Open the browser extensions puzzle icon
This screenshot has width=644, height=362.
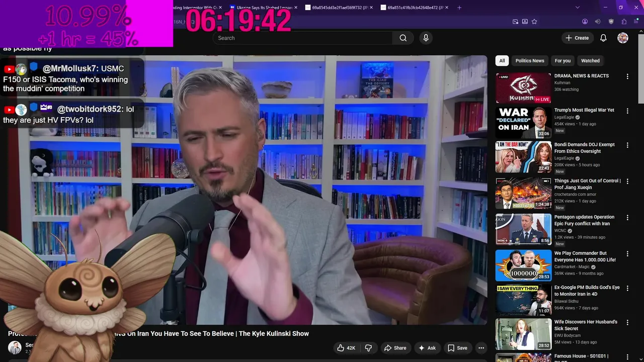tap(624, 22)
